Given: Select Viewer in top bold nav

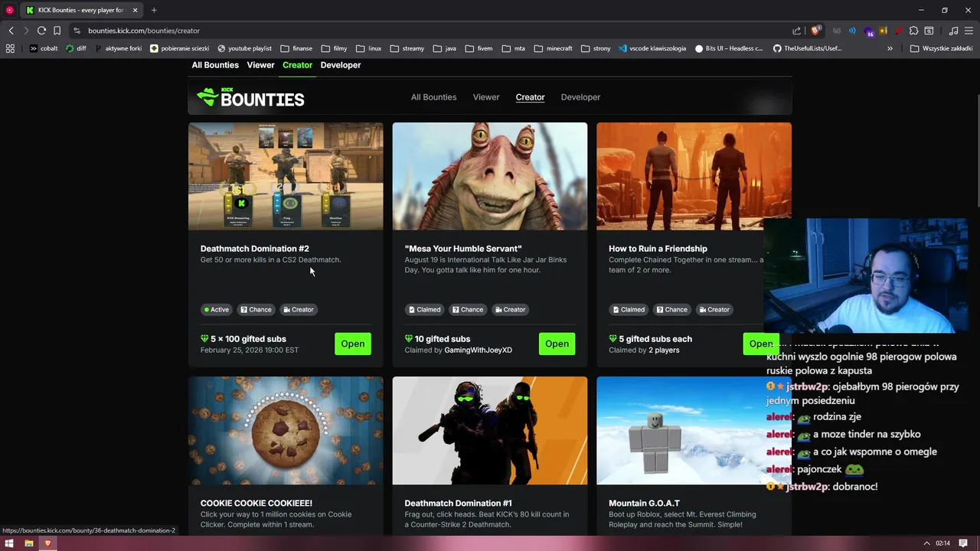Looking at the screenshot, I should [x=260, y=65].
